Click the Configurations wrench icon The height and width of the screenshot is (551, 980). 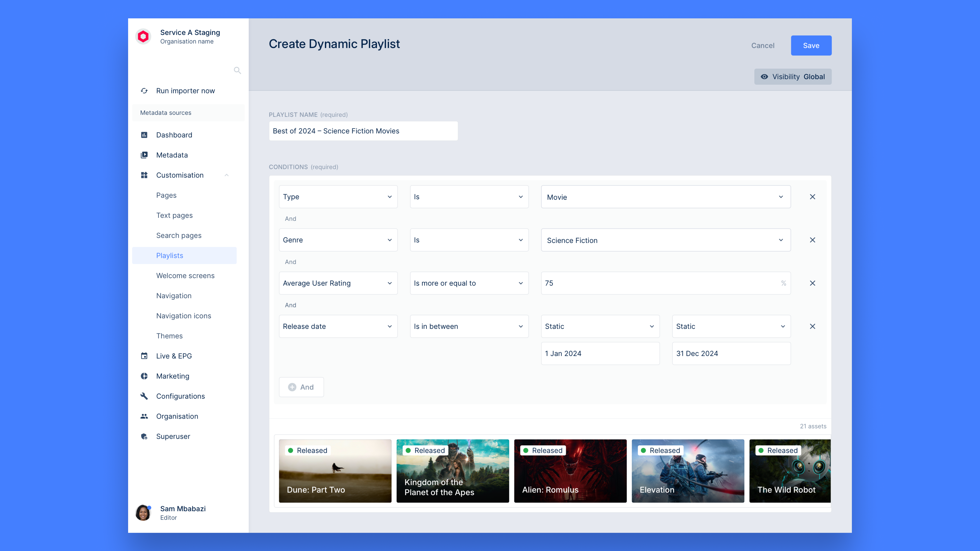(x=144, y=396)
